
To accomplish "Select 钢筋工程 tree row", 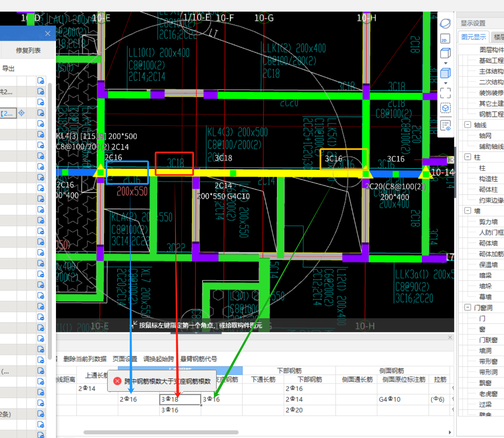I will click(x=491, y=114).
